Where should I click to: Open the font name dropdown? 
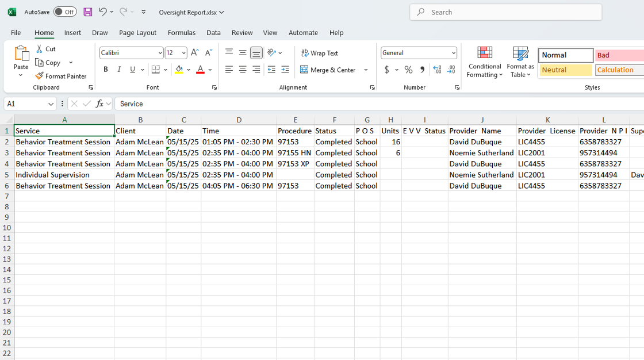160,53
